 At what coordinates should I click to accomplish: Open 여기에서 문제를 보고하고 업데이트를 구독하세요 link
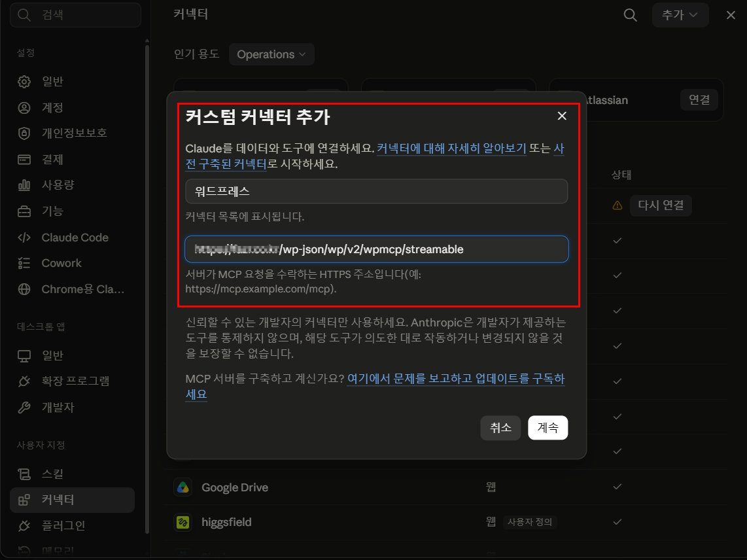455,379
